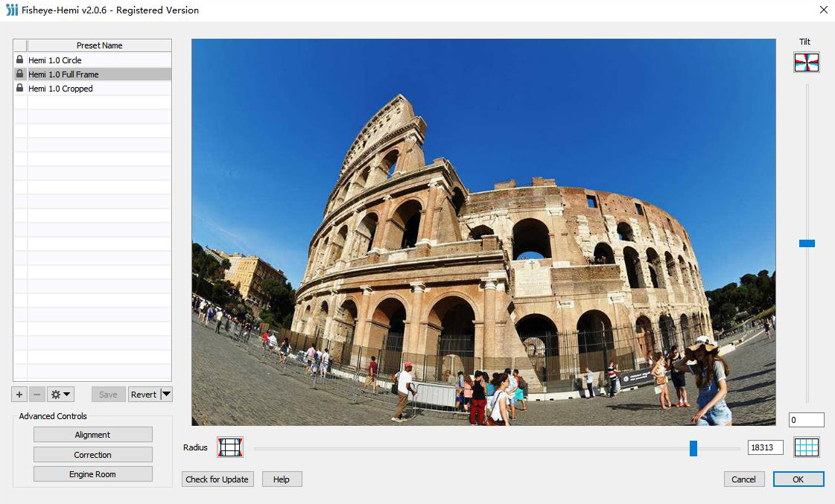Close the Fisheye-Hemi window
Screen dimensions: 835x504
tap(823, 10)
